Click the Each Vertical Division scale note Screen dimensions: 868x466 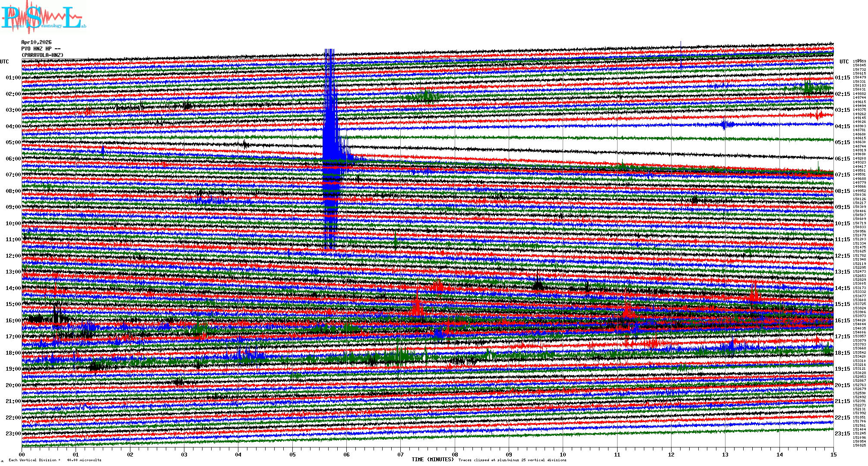[55, 460]
